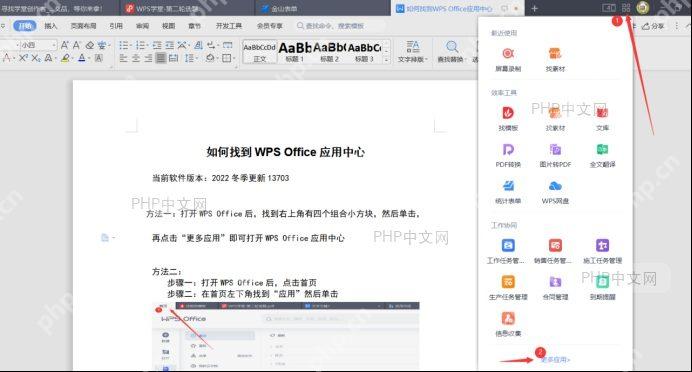Click the yellow text highlight pen
Viewport: 692px width, 372px height.
65,58
